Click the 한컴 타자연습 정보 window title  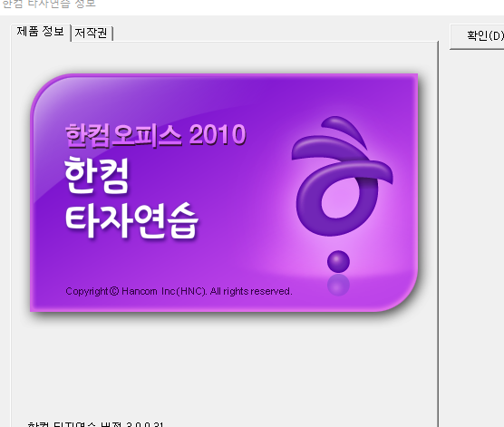pyautogui.click(x=49, y=4)
